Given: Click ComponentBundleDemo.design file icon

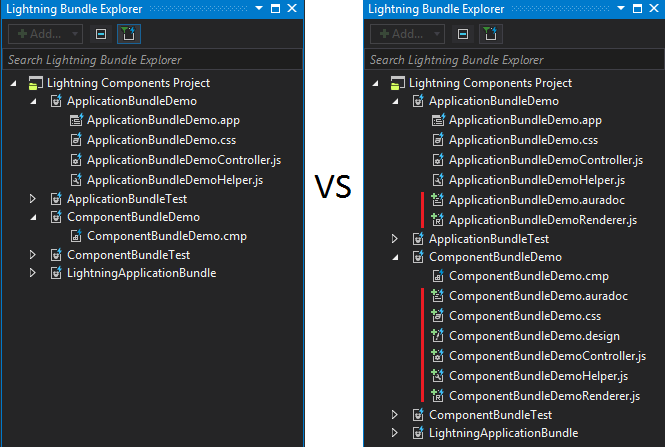Looking at the screenshot, I should 437,336.
